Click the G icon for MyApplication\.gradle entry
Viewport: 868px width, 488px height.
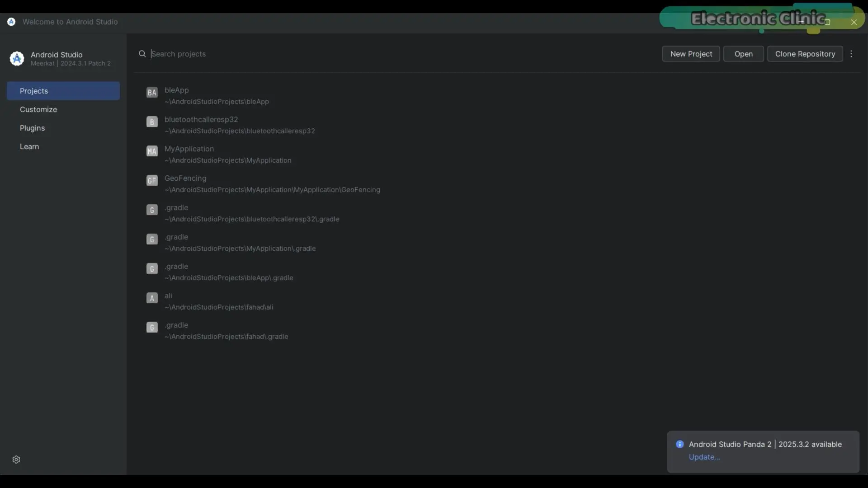(152, 239)
